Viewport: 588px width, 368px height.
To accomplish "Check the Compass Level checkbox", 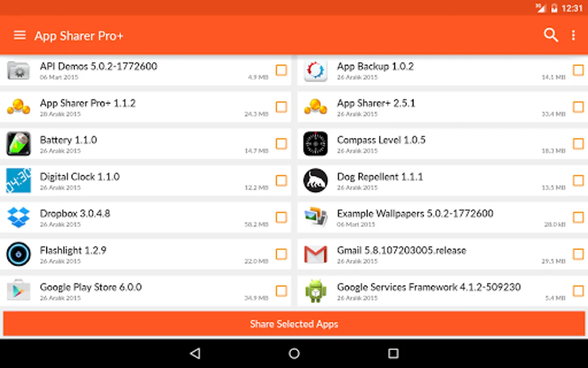I will pos(578,144).
